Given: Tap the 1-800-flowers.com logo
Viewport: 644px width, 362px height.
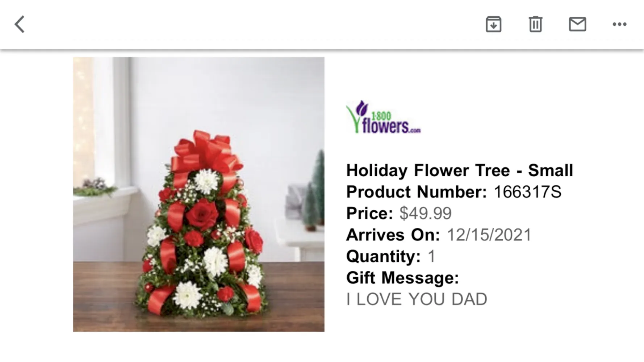Looking at the screenshot, I should 383,117.
